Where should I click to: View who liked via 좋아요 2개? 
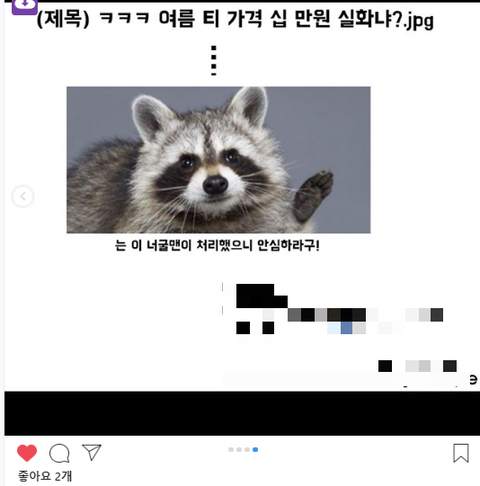tap(45, 476)
